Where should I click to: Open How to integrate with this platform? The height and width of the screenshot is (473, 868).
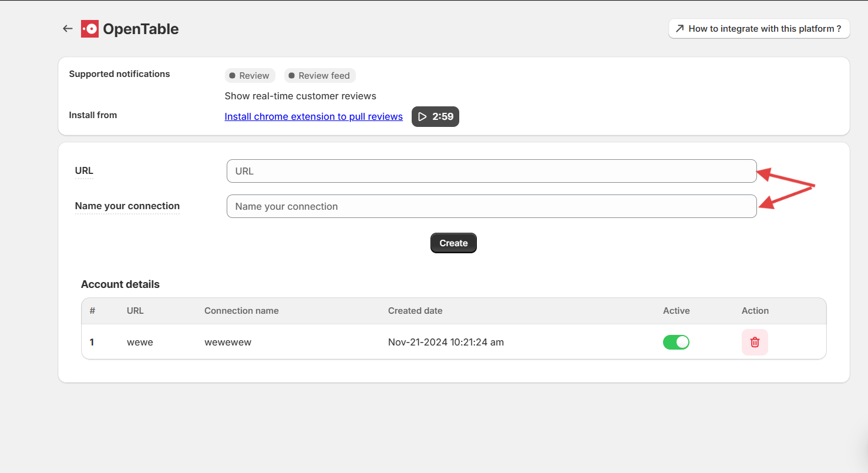pos(759,28)
